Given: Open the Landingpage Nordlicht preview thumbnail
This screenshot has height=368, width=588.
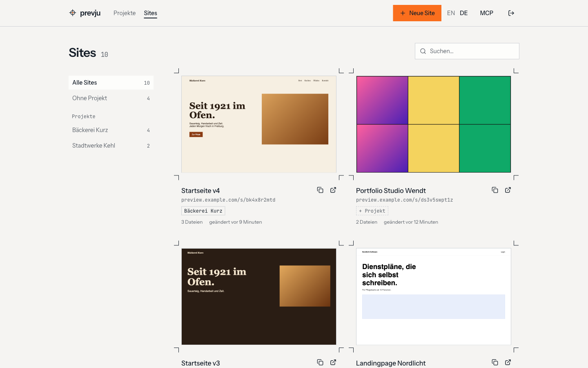Looking at the screenshot, I should pos(434,296).
